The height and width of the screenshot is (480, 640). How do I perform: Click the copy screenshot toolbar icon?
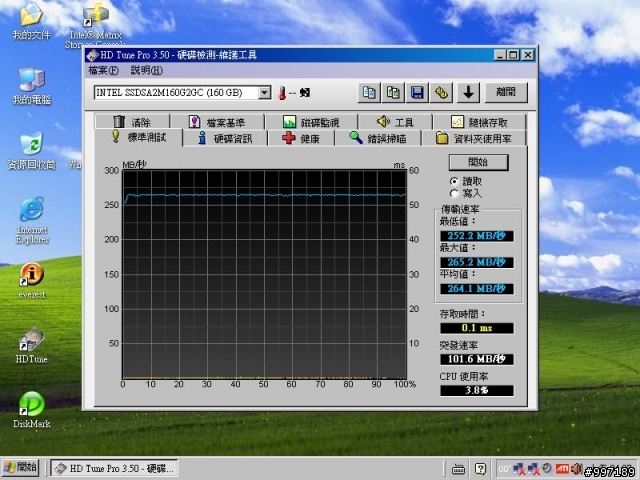(393, 93)
